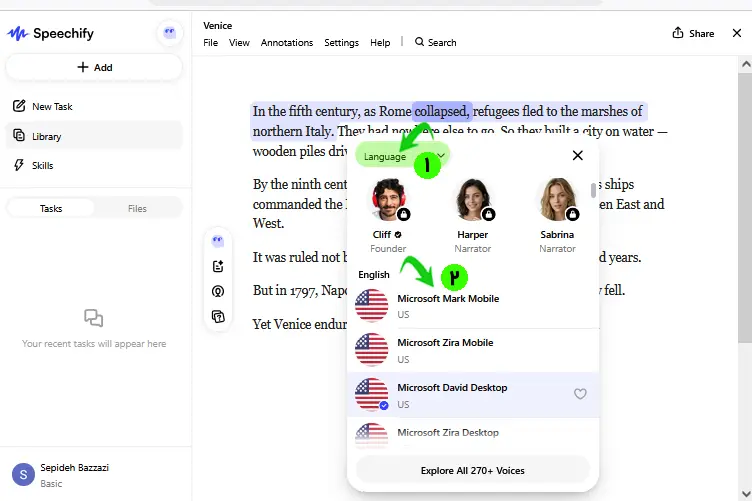Open the Help menu
752x501 pixels.
tap(380, 43)
